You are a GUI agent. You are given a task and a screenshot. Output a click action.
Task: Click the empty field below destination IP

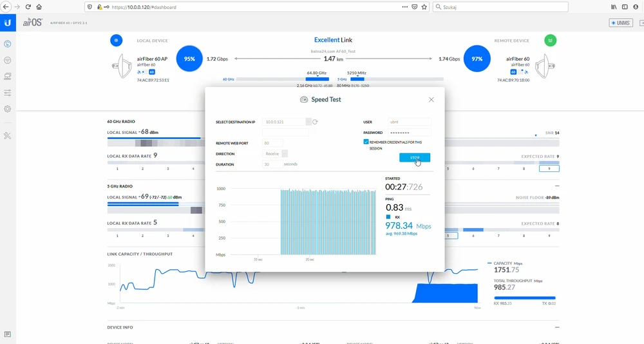coord(285,132)
